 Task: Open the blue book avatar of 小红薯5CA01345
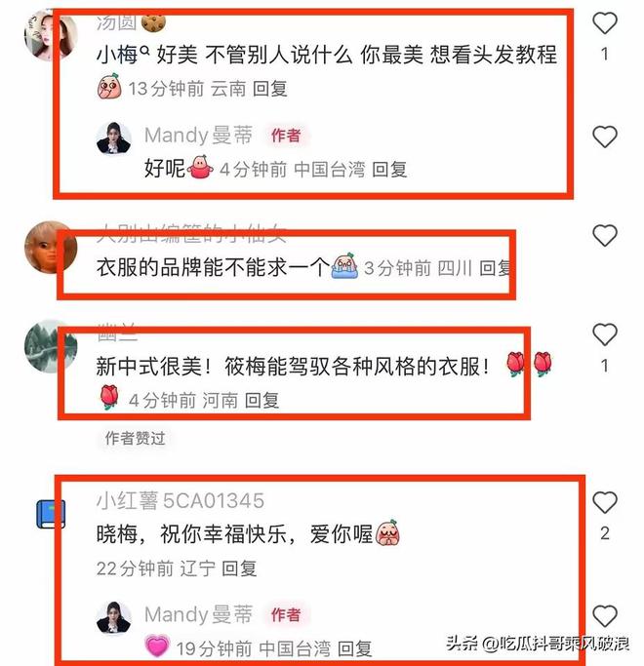(x=51, y=514)
